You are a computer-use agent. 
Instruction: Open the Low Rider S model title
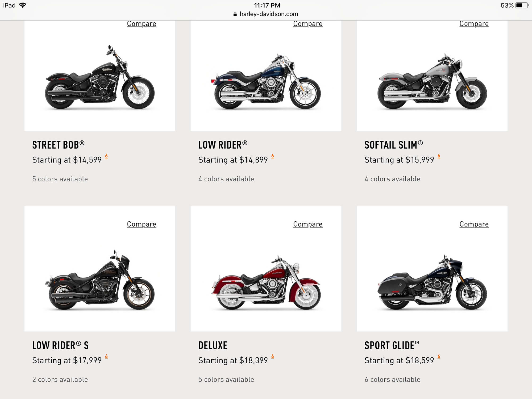point(60,346)
